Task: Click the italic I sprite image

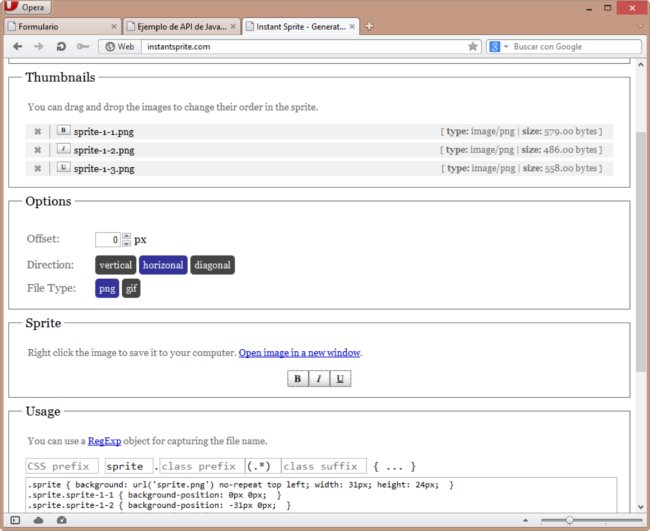Action: pos(319,378)
